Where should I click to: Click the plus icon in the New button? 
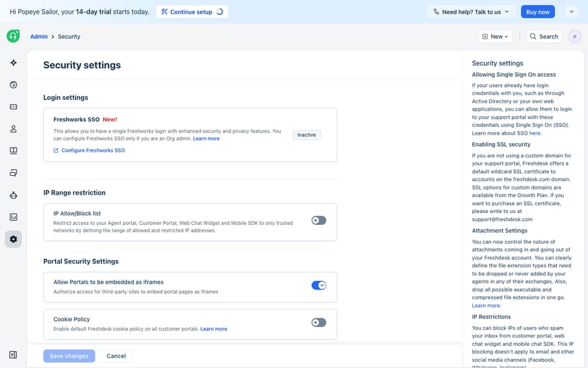[485, 37]
